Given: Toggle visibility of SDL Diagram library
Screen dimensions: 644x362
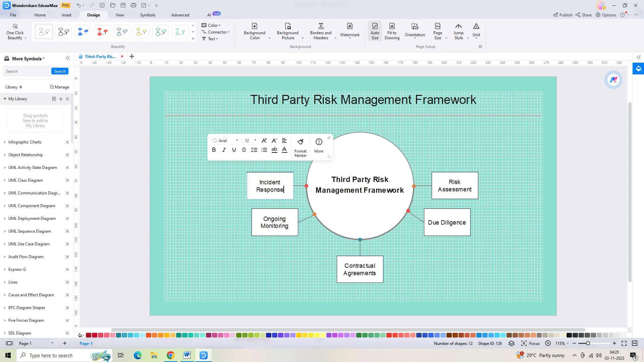Looking at the screenshot, I should 5,333.
